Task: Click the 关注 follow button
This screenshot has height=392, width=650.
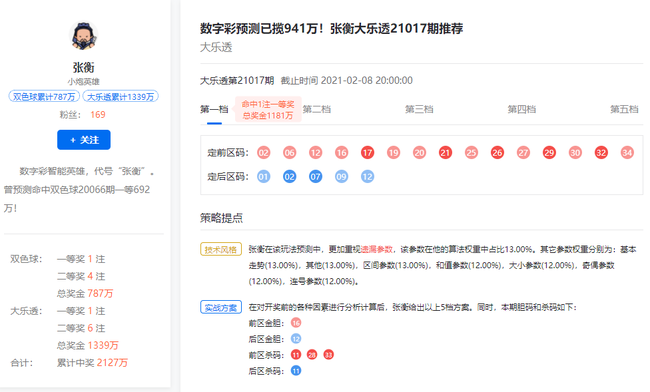Action: coord(84,140)
